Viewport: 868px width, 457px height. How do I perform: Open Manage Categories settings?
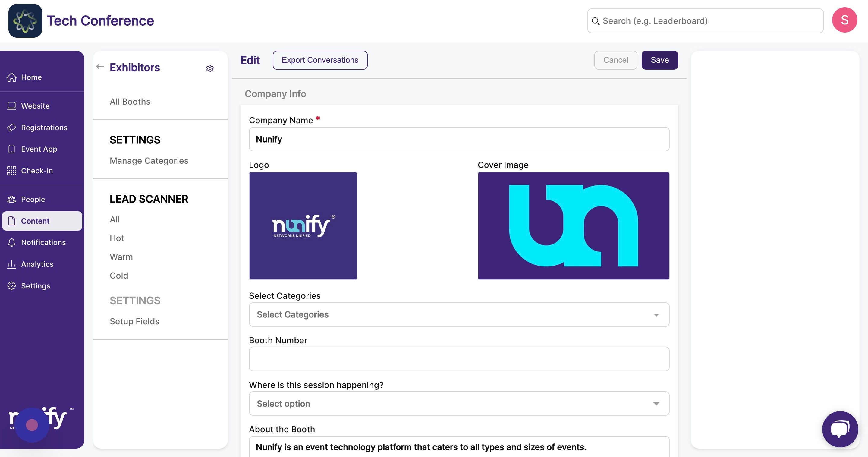[149, 160]
